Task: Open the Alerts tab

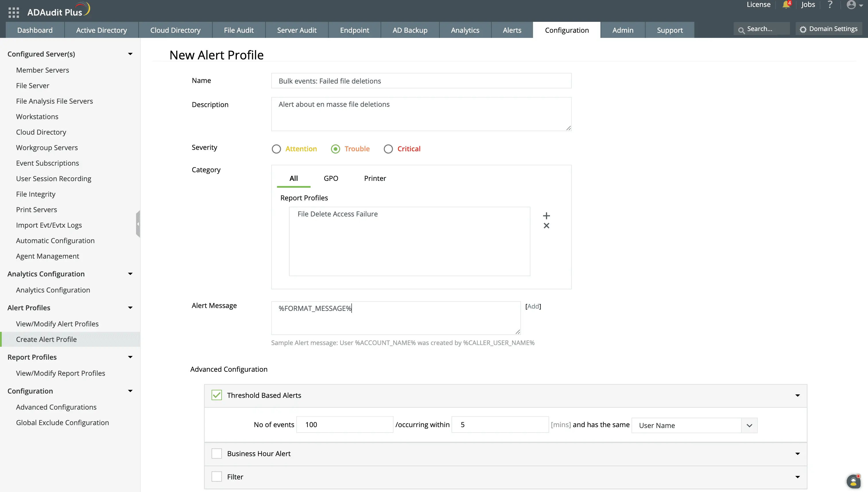Action: [x=512, y=30]
